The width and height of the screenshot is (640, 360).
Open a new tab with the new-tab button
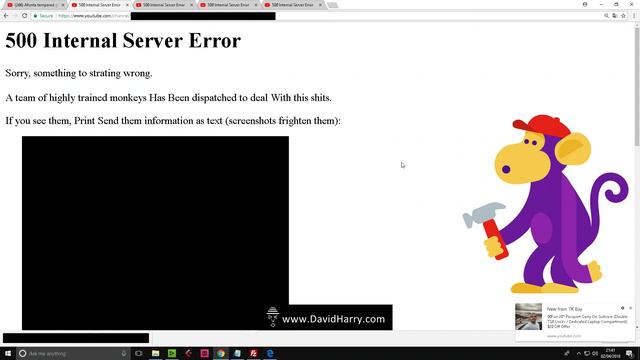point(333,5)
